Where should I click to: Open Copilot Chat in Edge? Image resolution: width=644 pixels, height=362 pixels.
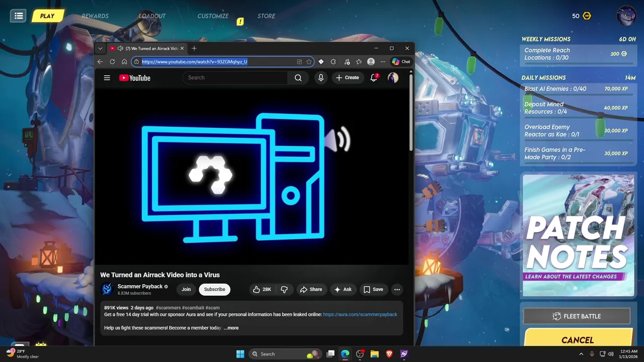[x=401, y=62]
